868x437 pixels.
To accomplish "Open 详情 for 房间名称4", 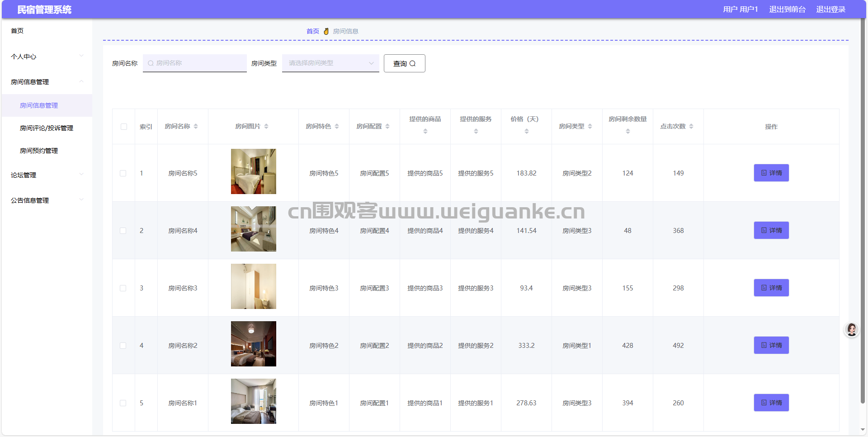I will 771,230.
